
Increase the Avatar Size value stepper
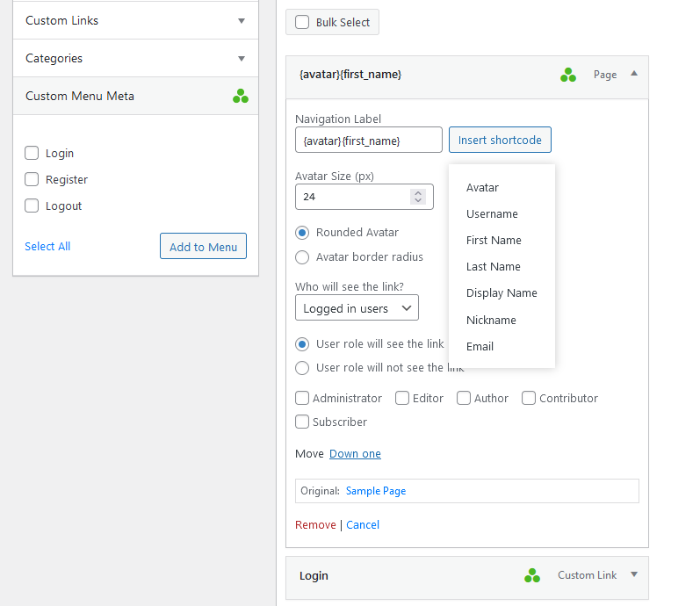coord(418,192)
